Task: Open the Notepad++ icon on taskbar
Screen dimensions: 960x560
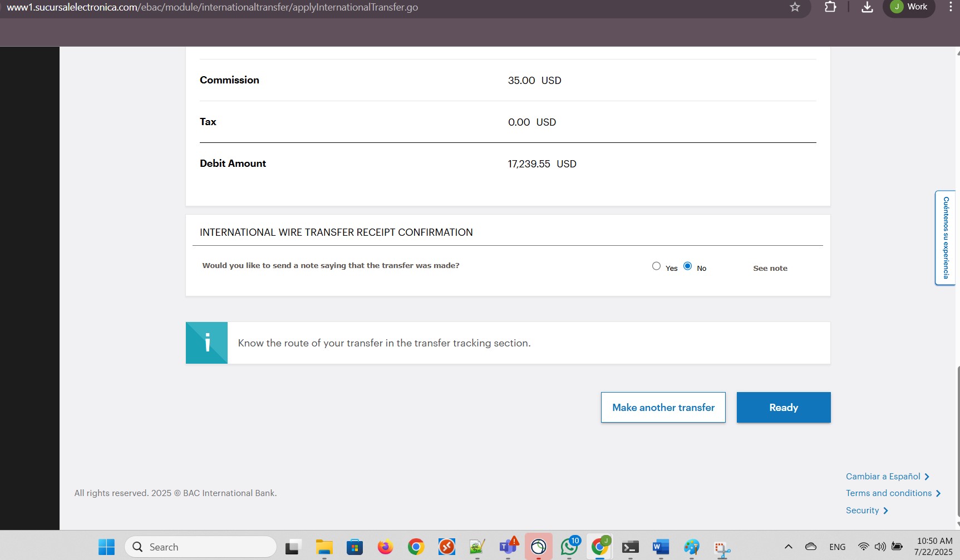Action: coord(477,547)
